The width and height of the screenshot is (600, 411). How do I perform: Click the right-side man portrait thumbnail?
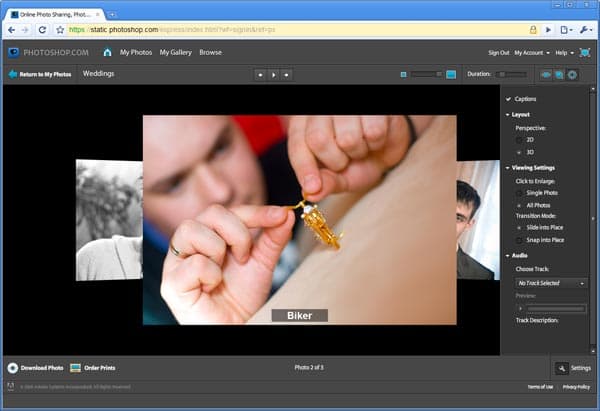click(478, 220)
